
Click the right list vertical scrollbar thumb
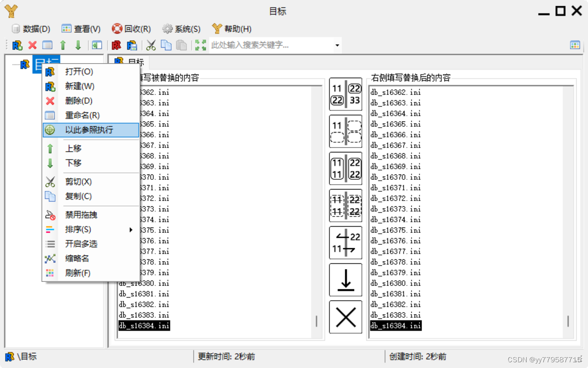coord(568,321)
